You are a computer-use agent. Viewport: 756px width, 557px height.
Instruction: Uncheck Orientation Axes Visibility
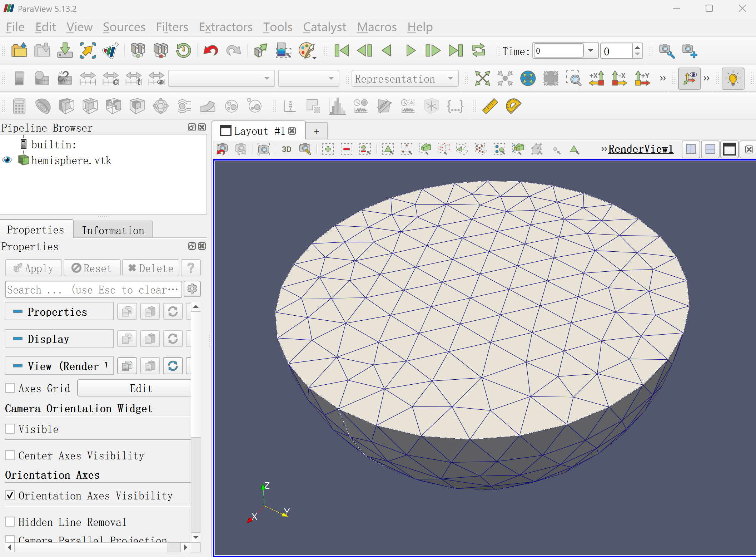click(10, 496)
